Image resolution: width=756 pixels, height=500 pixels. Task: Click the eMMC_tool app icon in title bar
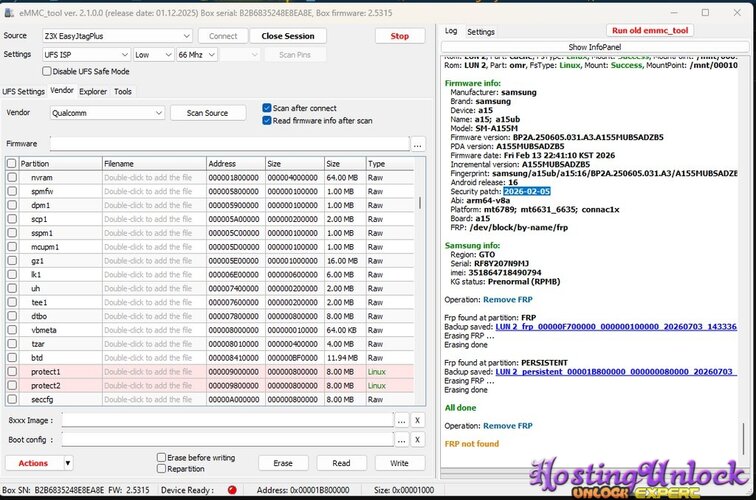(9, 13)
